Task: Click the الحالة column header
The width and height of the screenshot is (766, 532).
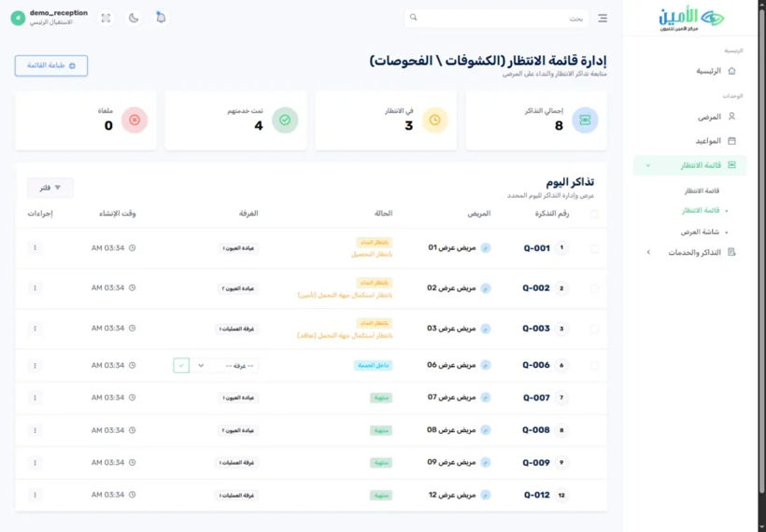Action: 384,214
